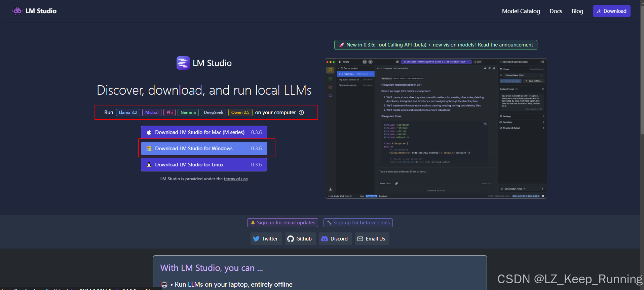Viewport: 644px width, 290px height.
Task: Open the Discord link
Action: 335,239
